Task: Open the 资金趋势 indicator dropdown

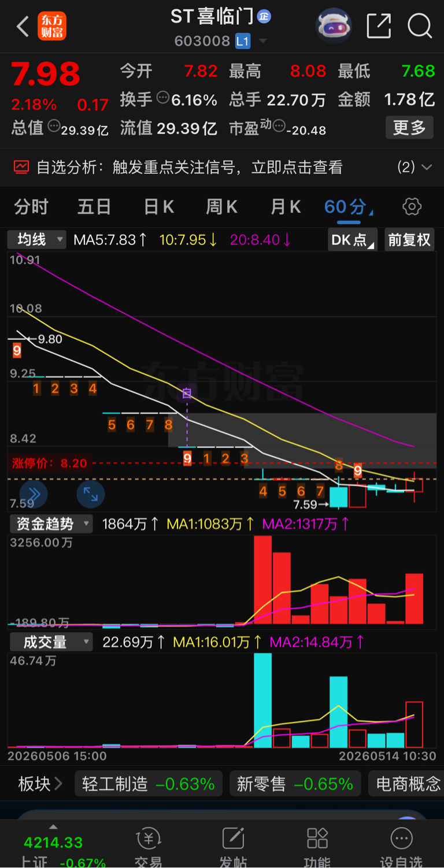Action: pos(50,524)
